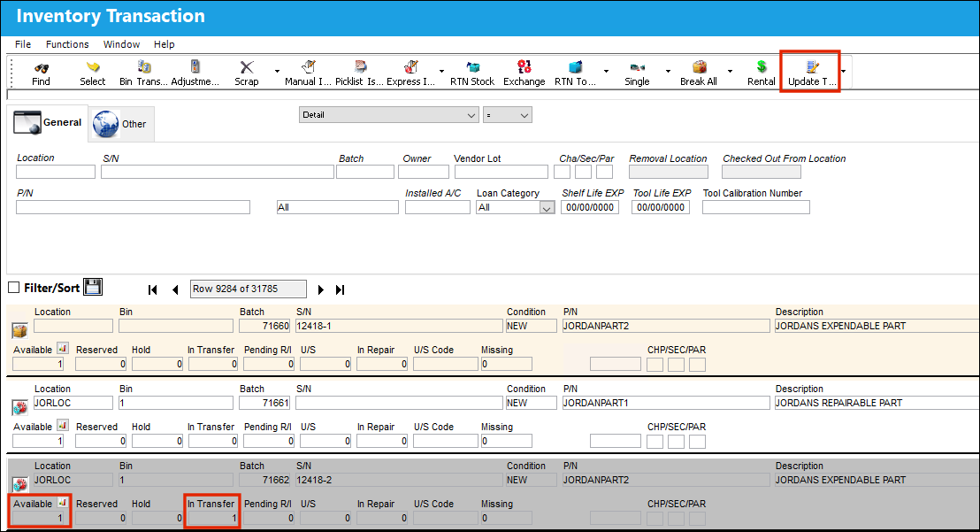Click the Single toolbar icon
Viewport: 980px width, 532px height.
[x=637, y=67]
